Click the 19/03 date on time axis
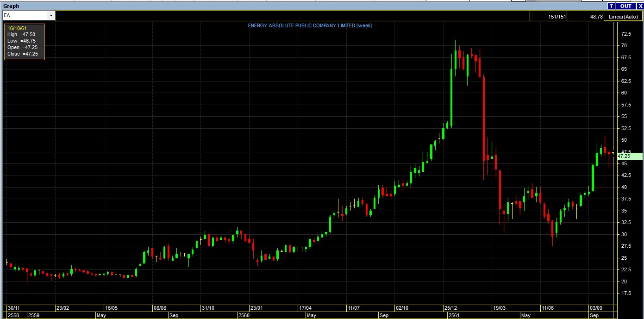 pyautogui.click(x=499, y=308)
